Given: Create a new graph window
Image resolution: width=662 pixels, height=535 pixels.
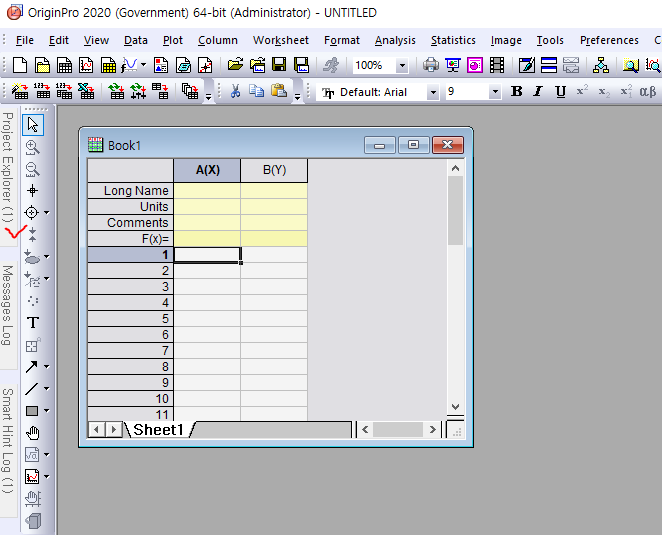Looking at the screenshot, I should (x=86, y=65).
